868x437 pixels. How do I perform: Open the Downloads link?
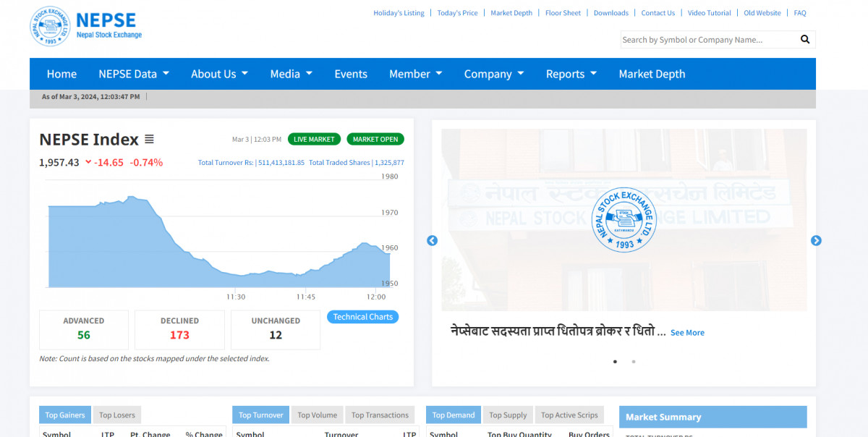click(611, 13)
